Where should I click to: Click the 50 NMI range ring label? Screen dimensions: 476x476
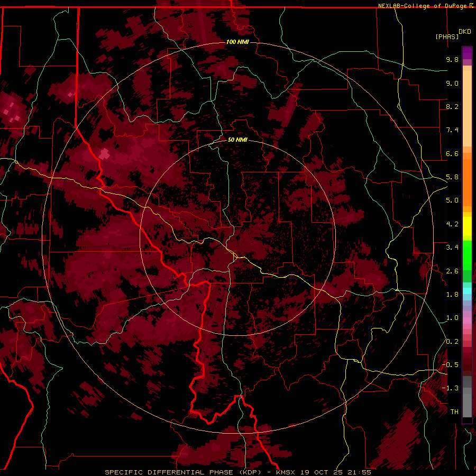[237, 140]
